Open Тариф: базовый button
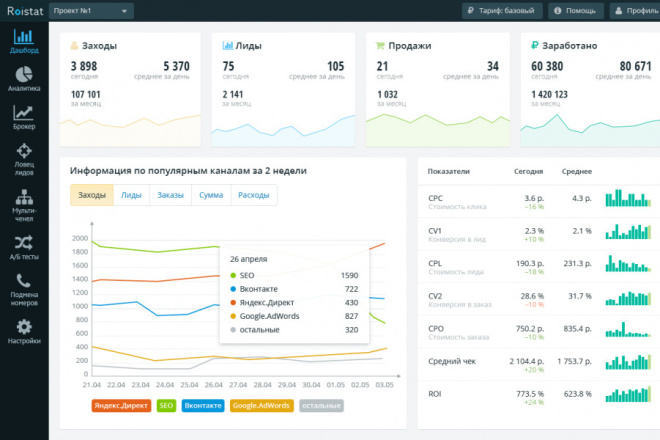 502,11
